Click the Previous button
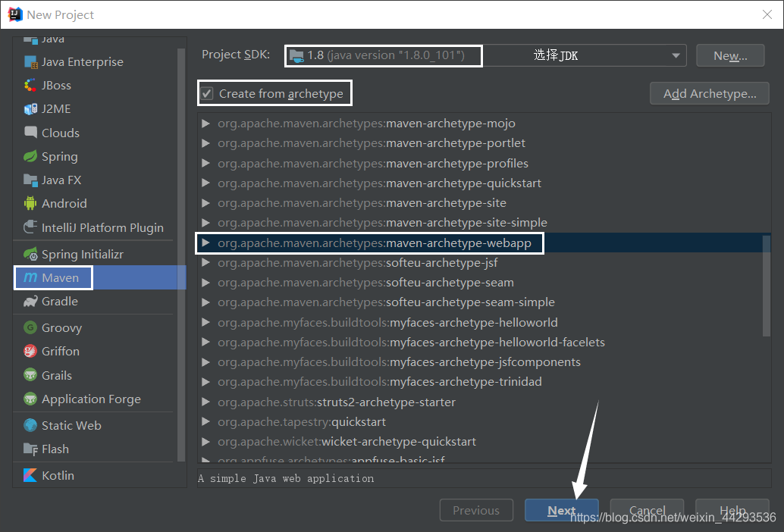The height and width of the screenshot is (532, 784). point(476,510)
